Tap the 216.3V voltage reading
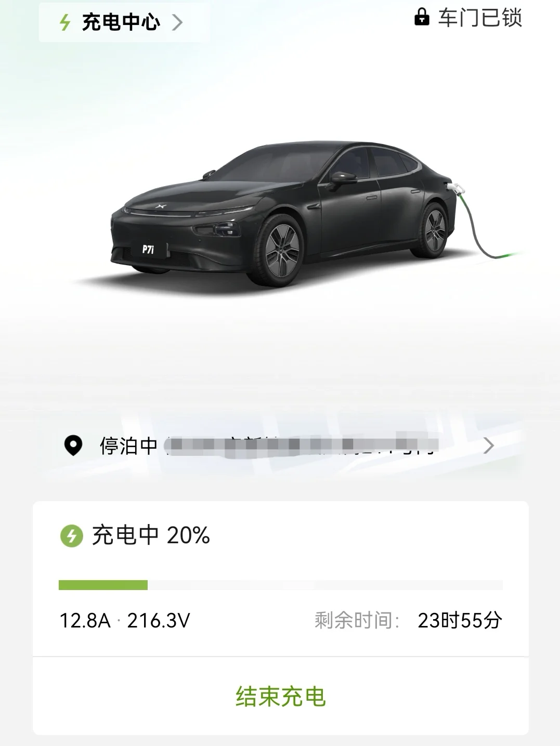 click(x=159, y=620)
